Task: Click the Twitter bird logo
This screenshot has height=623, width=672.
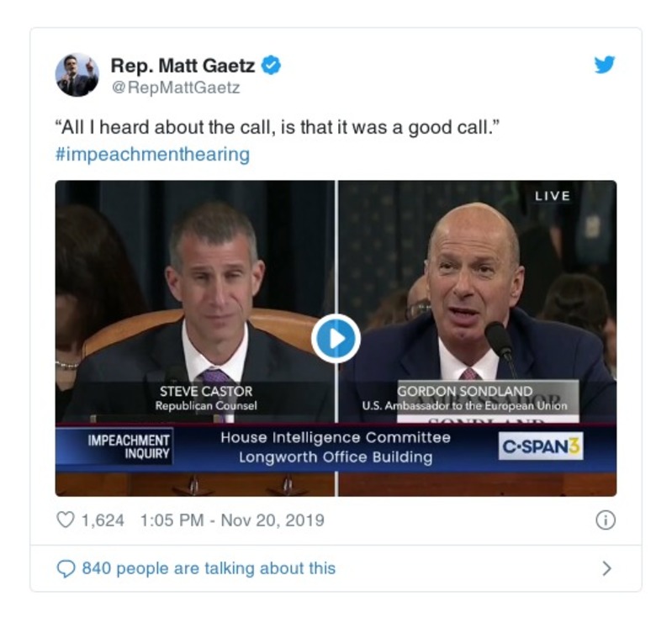Action: (604, 66)
